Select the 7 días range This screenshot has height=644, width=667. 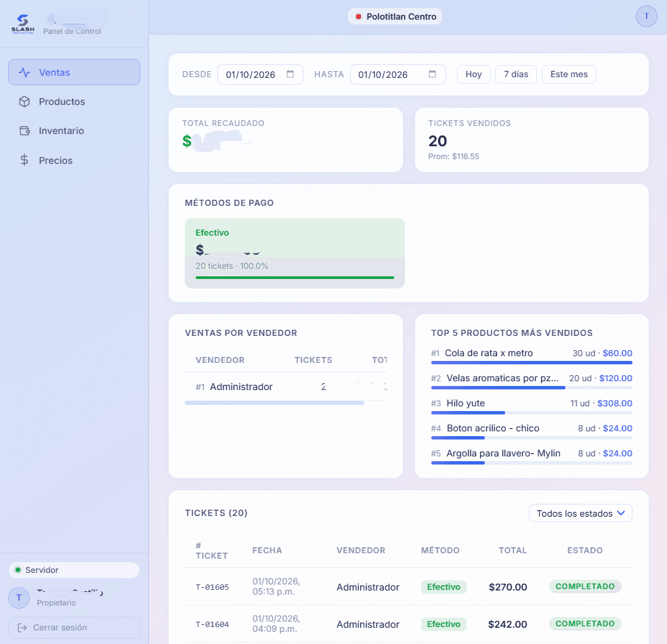click(516, 74)
